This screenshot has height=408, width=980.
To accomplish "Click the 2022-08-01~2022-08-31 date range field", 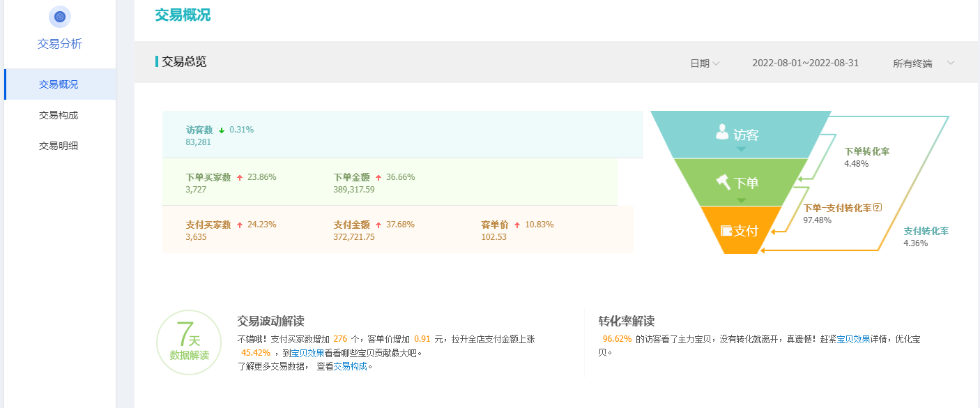I will (805, 63).
